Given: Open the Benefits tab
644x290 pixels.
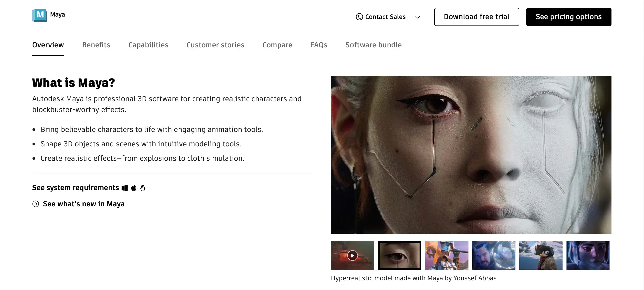Looking at the screenshot, I should click(96, 45).
